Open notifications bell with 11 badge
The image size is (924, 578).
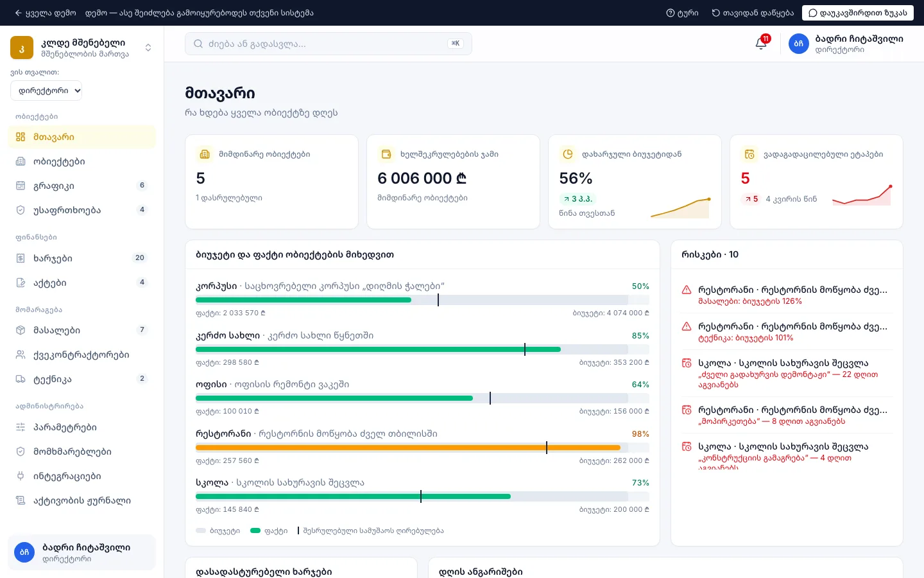point(761,43)
